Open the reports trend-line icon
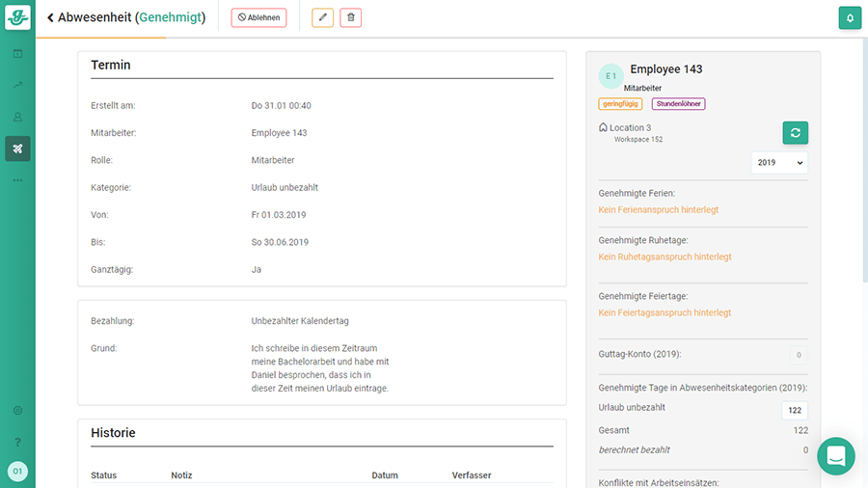Image resolution: width=868 pixels, height=488 pixels. [x=17, y=85]
